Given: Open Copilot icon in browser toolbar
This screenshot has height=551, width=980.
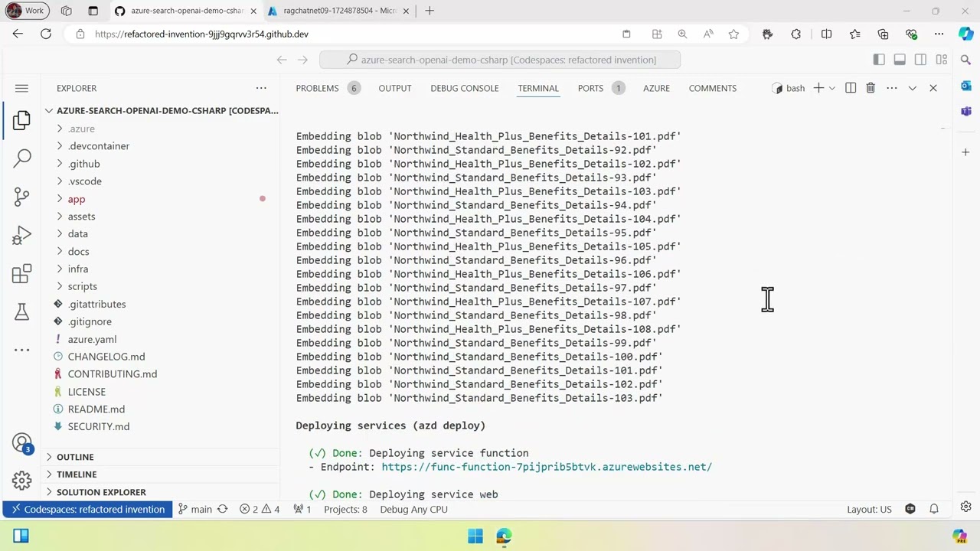Looking at the screenshot, I should [966, 34].
